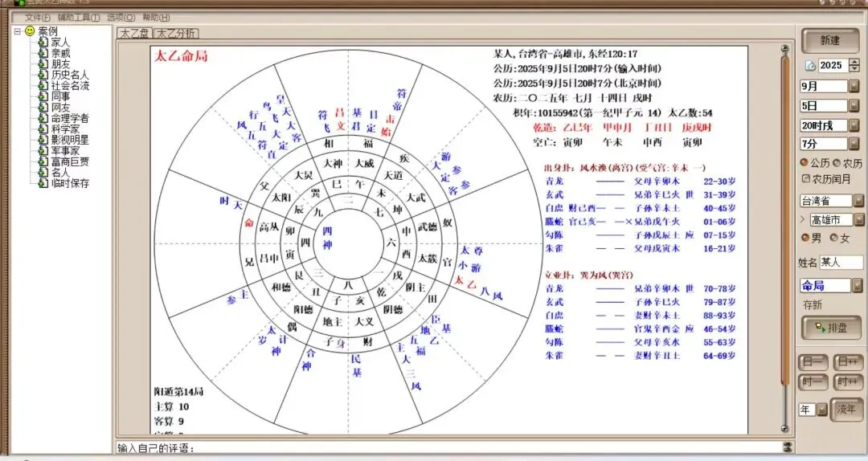The width and height of the screenshot is (868, 461).
Task: Click the 新建 button
Action: point(829,40)
